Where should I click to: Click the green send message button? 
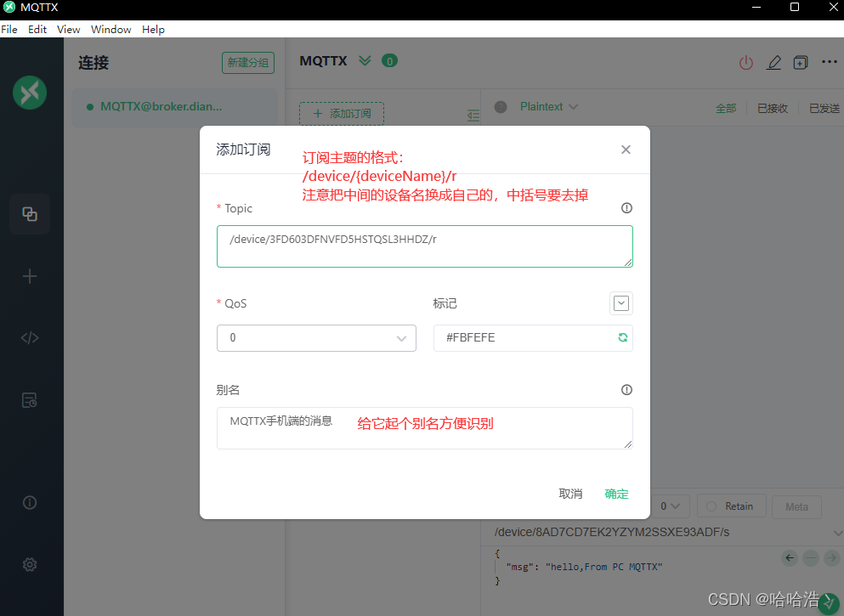coord(830,603)
